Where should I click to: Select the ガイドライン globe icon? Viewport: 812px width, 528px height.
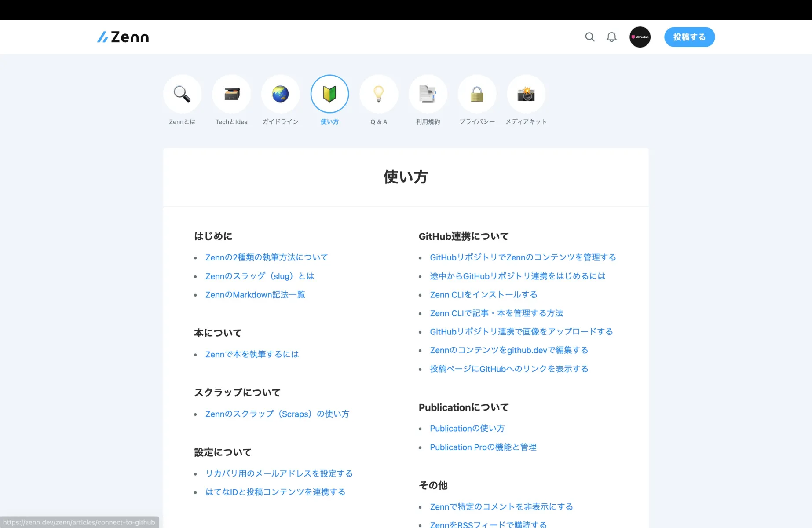[281, 94]
